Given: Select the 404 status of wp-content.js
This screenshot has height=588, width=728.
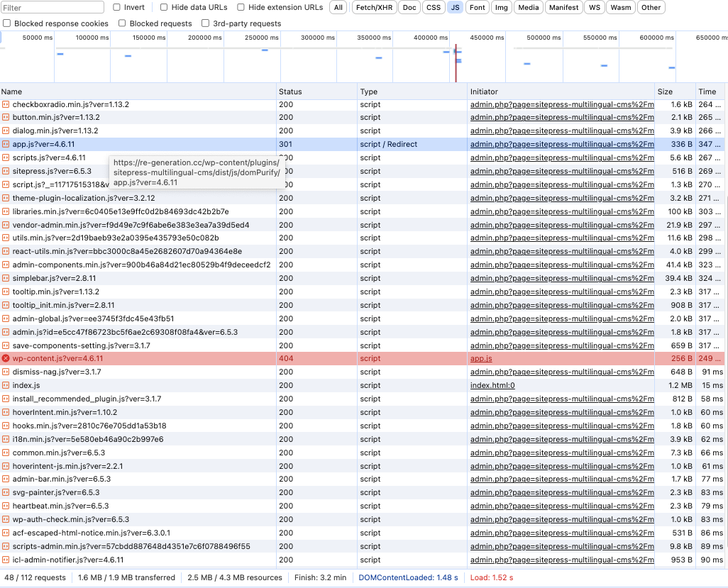Looking at the screenshot, I should (x=286, y=358).
